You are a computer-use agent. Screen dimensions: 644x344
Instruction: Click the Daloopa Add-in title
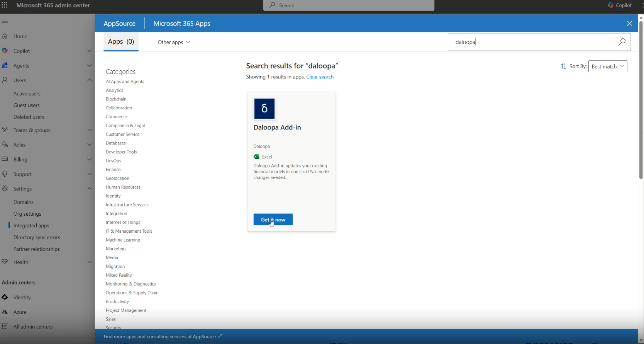coord(277,128)
